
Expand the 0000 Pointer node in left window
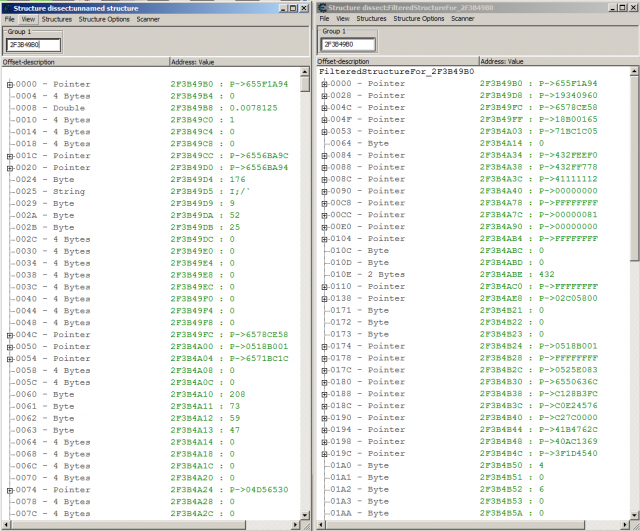[x=9, y=84]
